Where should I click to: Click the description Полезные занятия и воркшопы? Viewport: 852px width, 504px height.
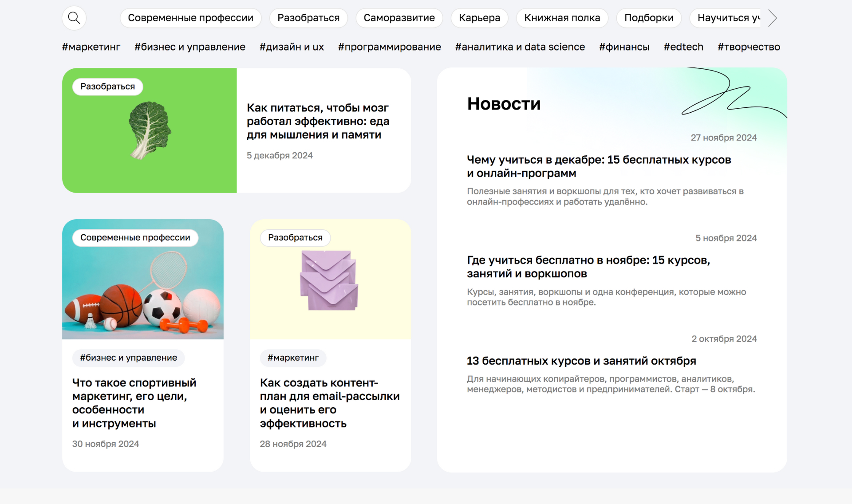pos(605,197)
